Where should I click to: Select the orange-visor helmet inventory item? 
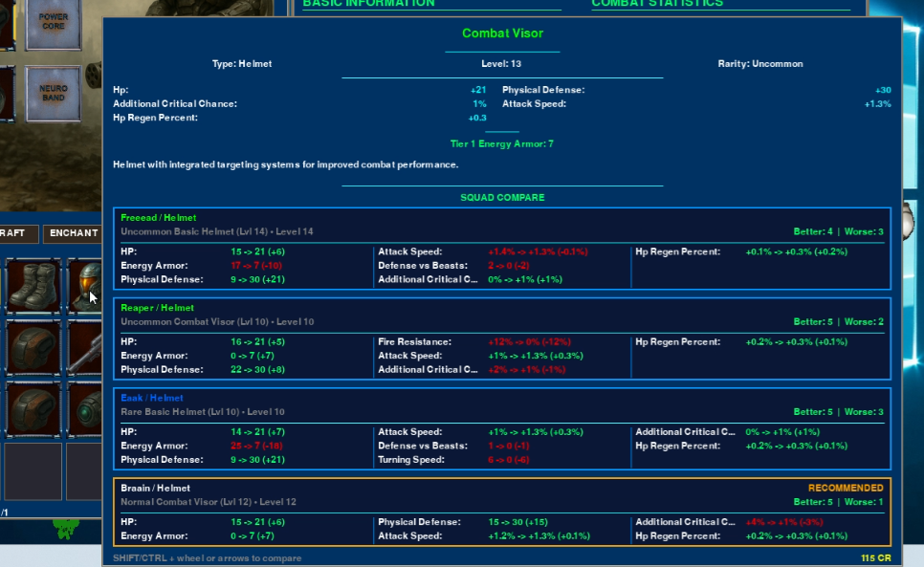[86, 286]
